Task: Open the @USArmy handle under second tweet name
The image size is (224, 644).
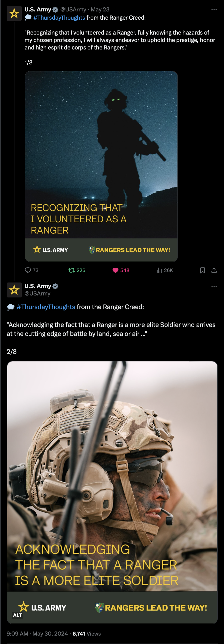Action: point(37,293)
